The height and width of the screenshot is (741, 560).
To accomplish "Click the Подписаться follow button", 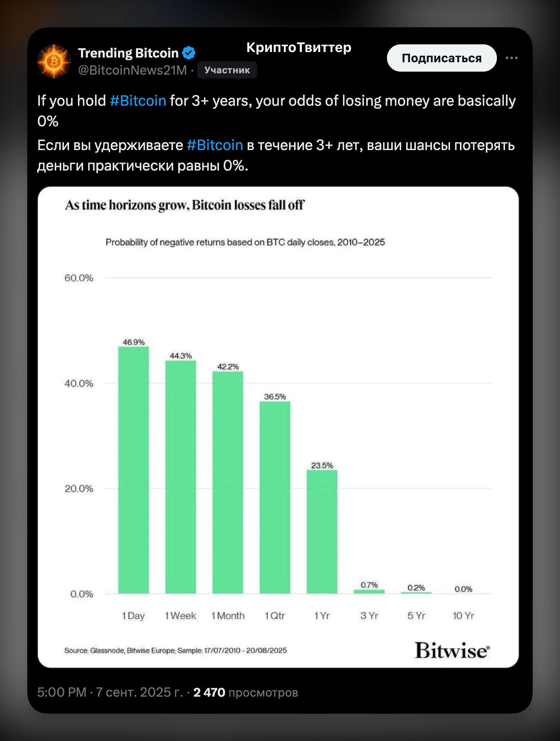I will pyautogui.click(x=442, y=58).
